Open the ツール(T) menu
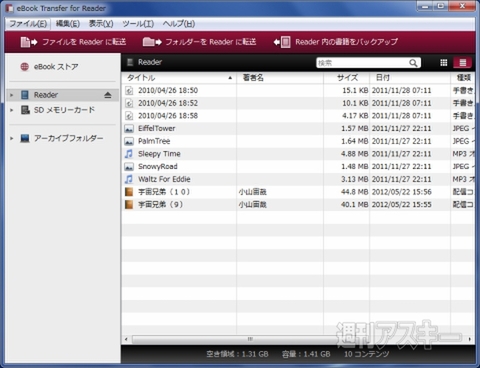480x368 pixels. pyautogui.click(x=138, y=24)
